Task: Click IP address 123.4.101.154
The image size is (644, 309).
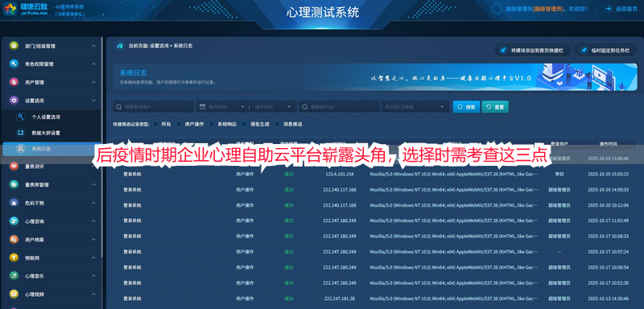Action: (x=339, y=174)
